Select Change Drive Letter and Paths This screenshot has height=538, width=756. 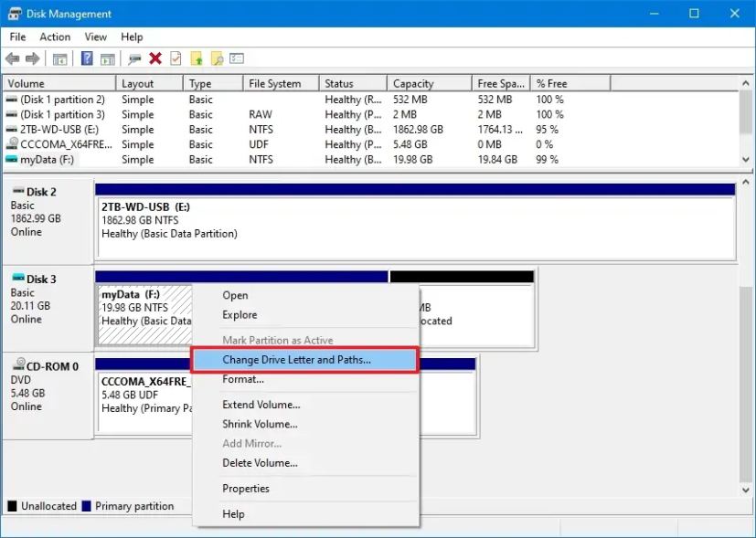(x=296, y=360)
